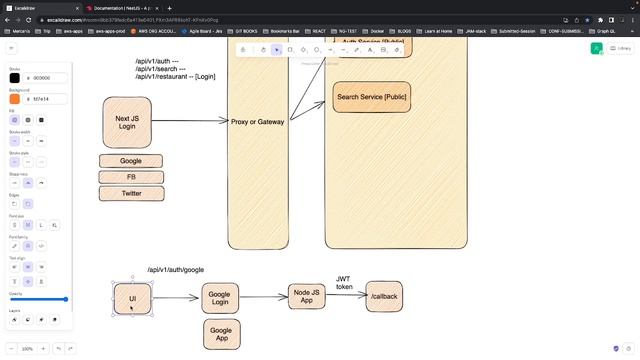
Task: Select the freehand Draw pencil tool
Action: (x=357, y=50)
